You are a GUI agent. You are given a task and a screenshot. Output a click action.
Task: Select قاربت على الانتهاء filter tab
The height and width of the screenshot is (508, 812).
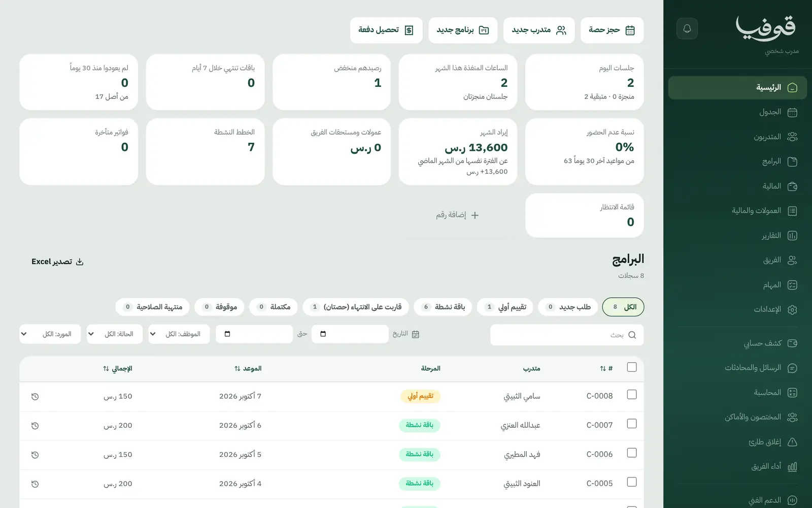356,307
